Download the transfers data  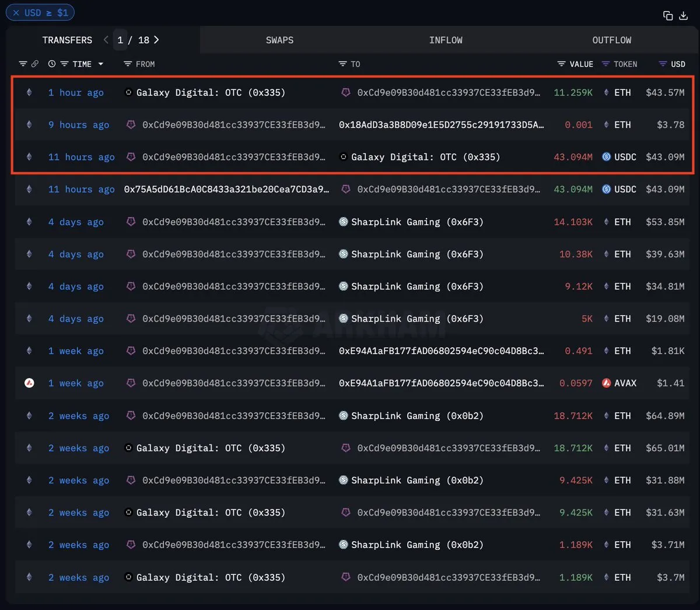684,16
